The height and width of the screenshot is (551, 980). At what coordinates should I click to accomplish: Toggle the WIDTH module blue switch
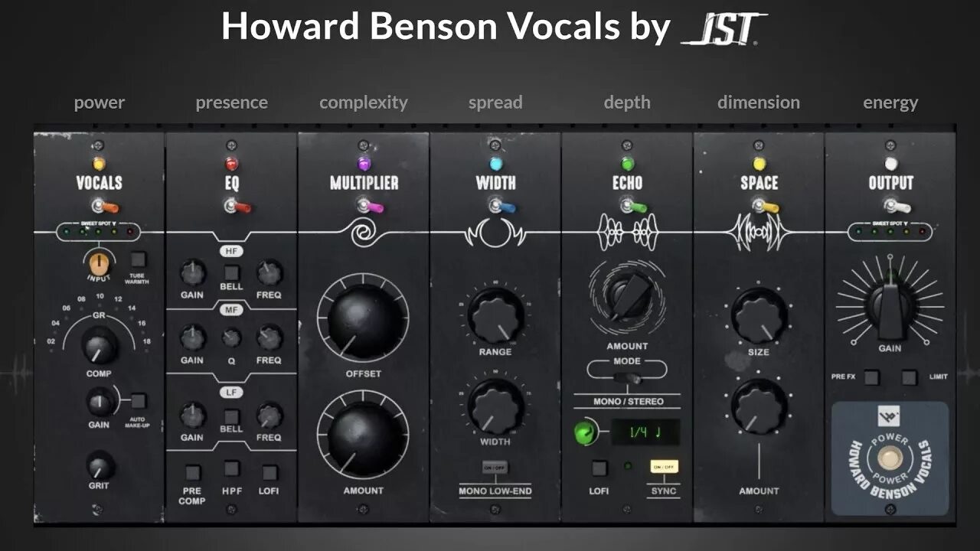(501, 206)
